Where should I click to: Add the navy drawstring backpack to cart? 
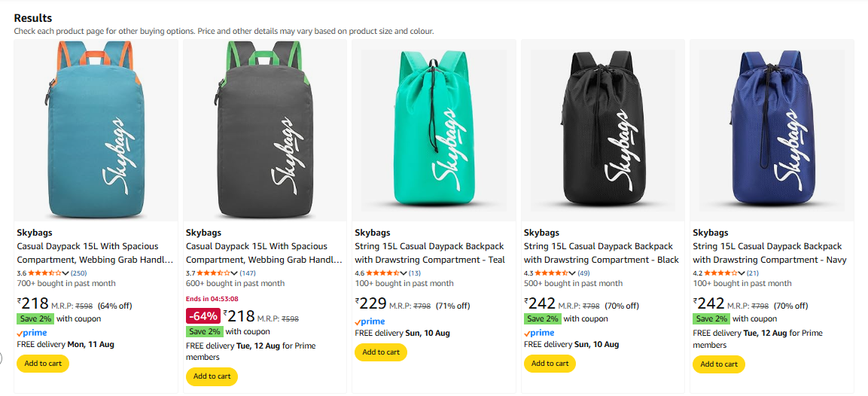click(719, 364)
